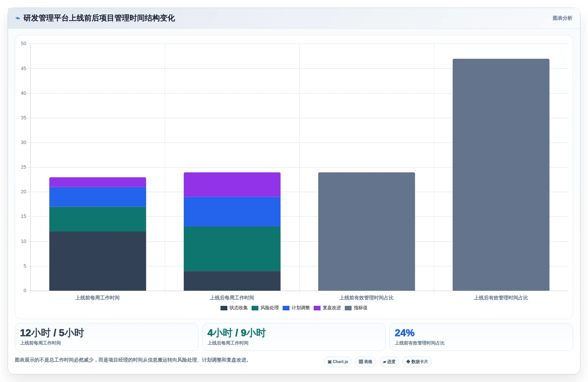This screenshot has height=382, width=588.
Task: Click the tall gray 上线后有效管理时间占比 bar
Action: tap(501, 175)
